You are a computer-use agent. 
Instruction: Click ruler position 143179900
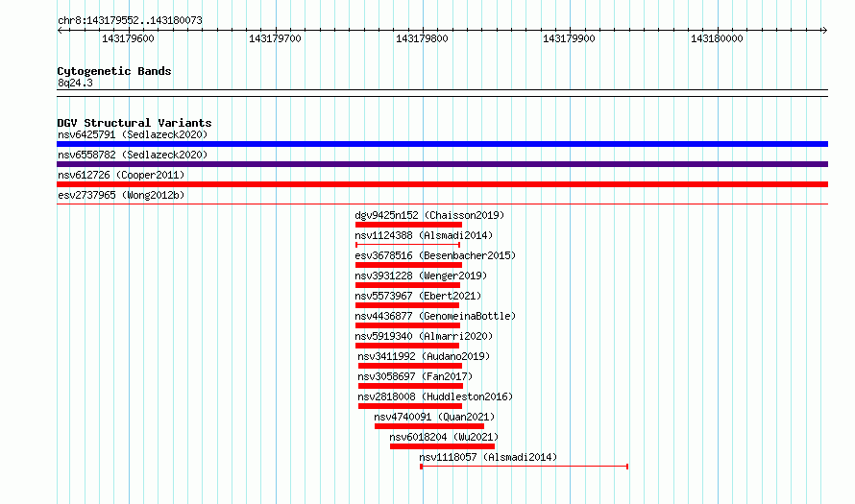[x=570, y=38]
